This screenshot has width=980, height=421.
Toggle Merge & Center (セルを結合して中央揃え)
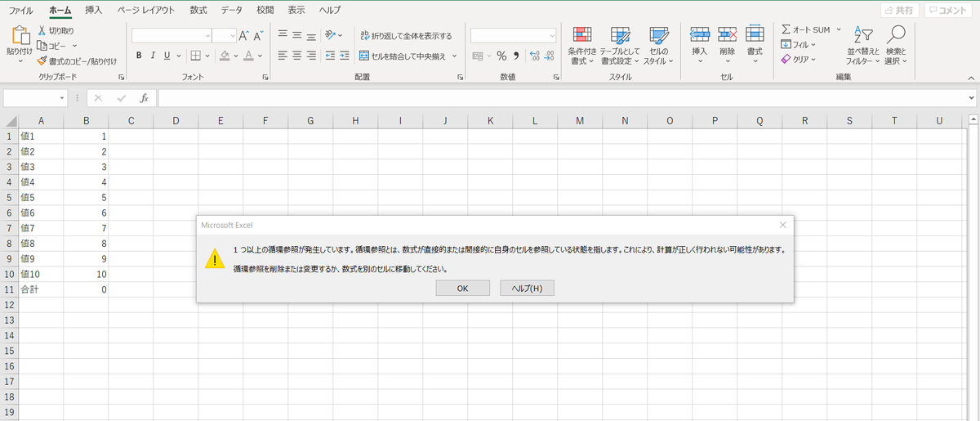pos(403,56)
